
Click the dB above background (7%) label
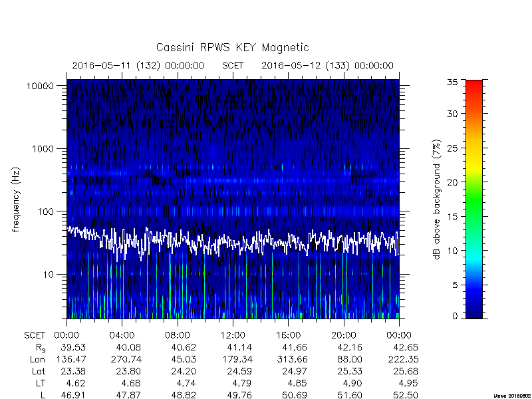[437, 199]
